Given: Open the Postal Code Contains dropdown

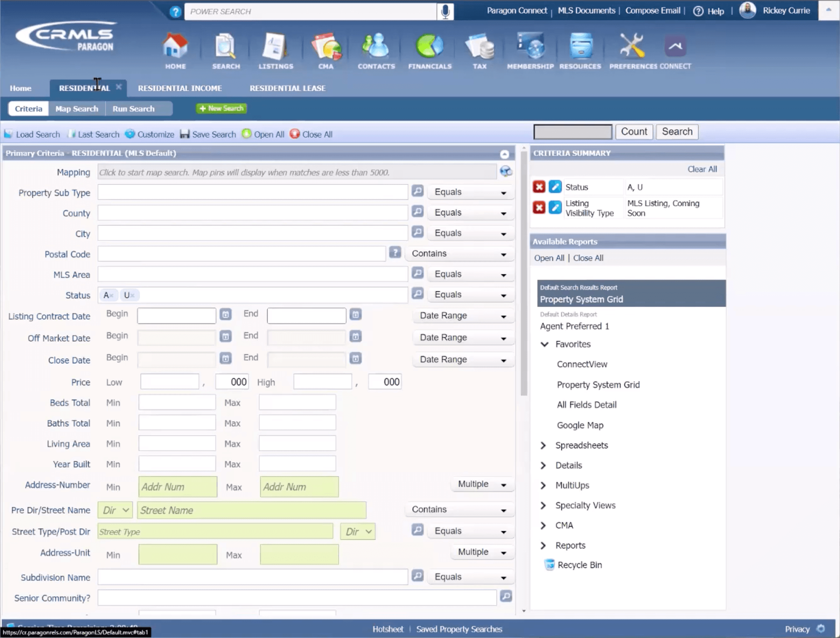Looking at the screenshot, I should [x=459, y=254].
